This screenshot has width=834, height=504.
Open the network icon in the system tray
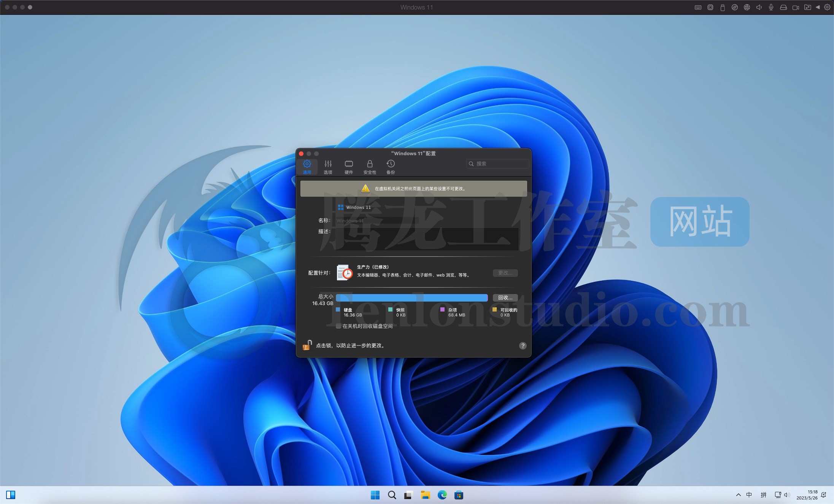pos(778,495)
